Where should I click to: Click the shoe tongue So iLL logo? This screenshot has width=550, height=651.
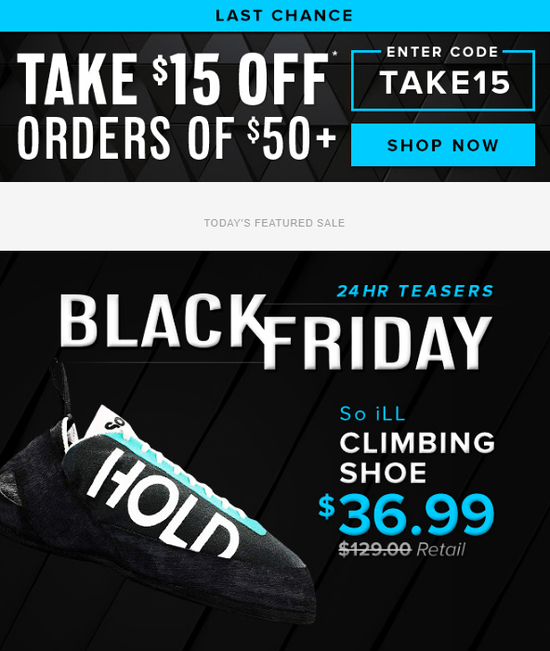click(x=111, y=421)
